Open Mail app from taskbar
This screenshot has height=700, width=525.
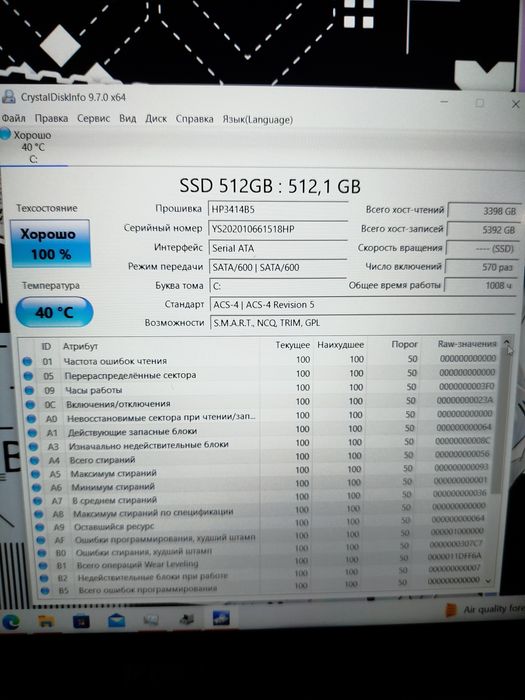point(116,621)
